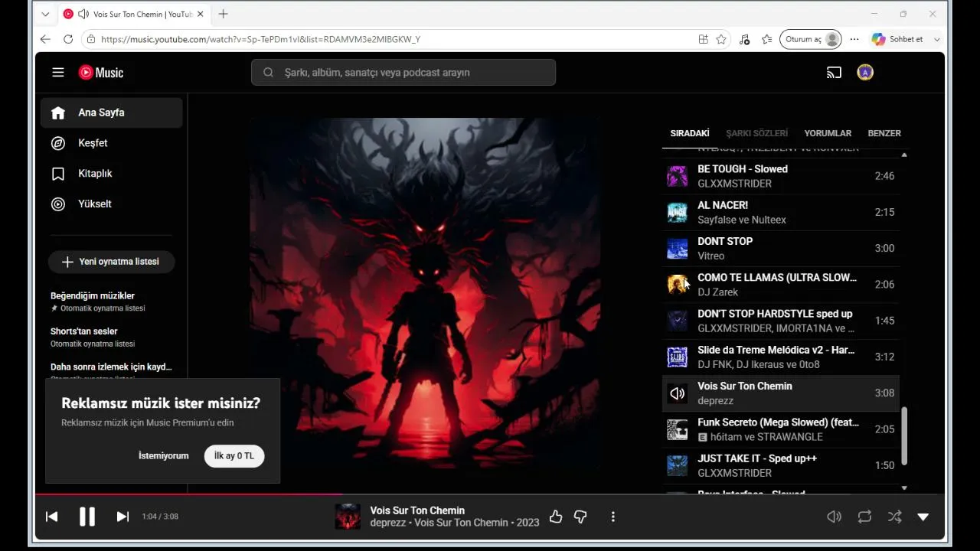
Task: Click the AL NACER! track thumbnail
Action: tap(678, 213)
